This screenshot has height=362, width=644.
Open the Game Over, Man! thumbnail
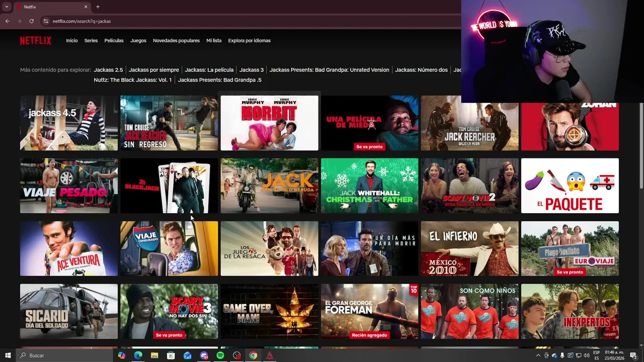tap(269, 312)
